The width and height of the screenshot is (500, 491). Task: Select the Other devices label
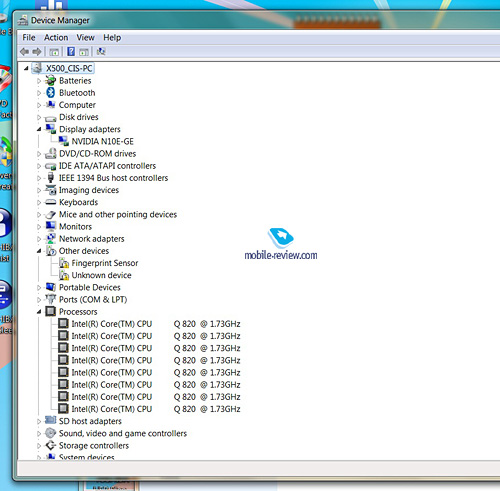(x=84, y=251)
